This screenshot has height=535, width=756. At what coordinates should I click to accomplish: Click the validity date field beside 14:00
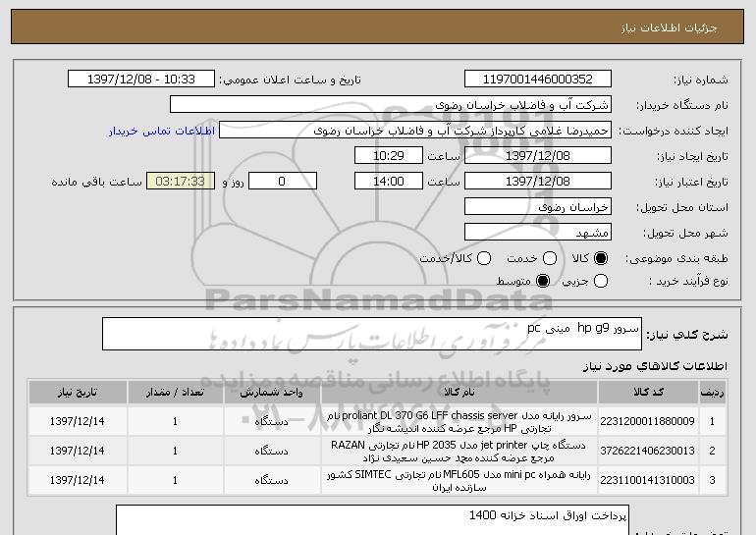[538, 182]
